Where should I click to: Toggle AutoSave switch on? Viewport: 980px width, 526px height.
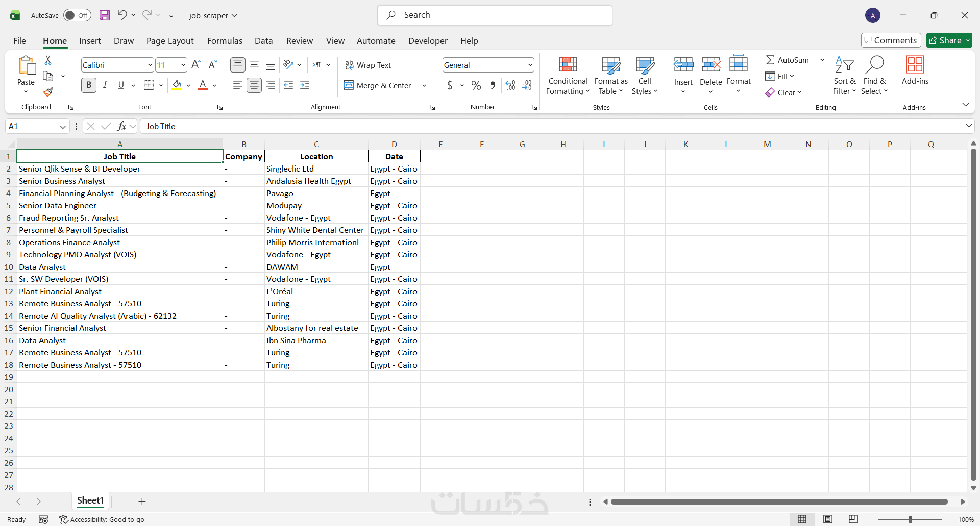[x=77, y=15]
